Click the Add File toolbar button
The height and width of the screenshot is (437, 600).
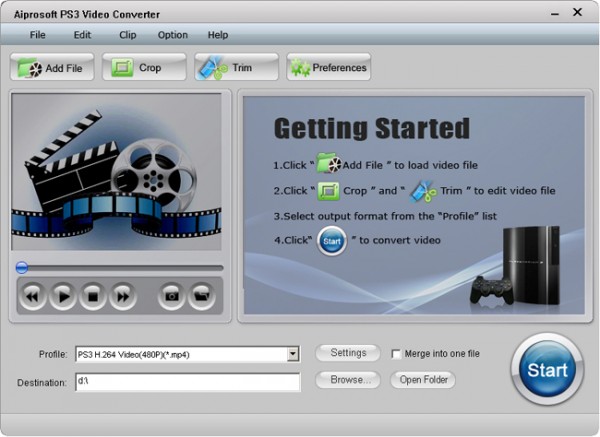click(52, 68)
